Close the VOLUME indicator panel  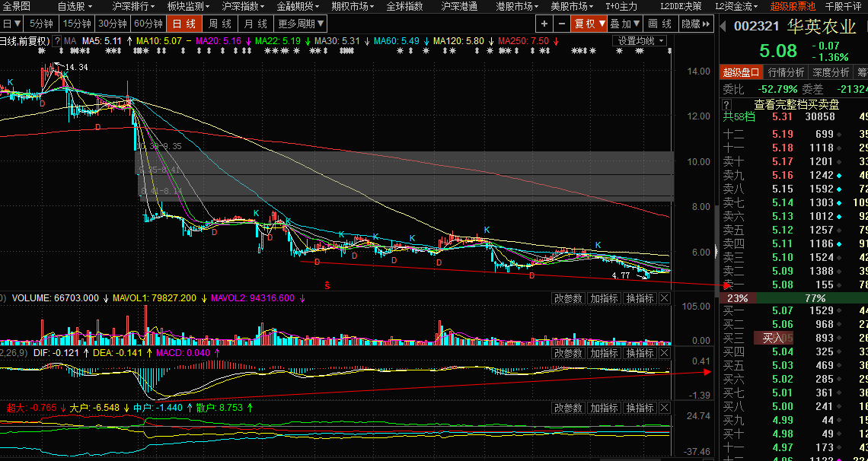pos(665,298)
